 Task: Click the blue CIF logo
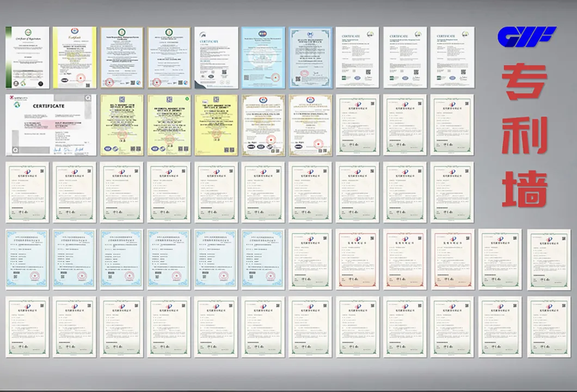click(x=526, y=36)
